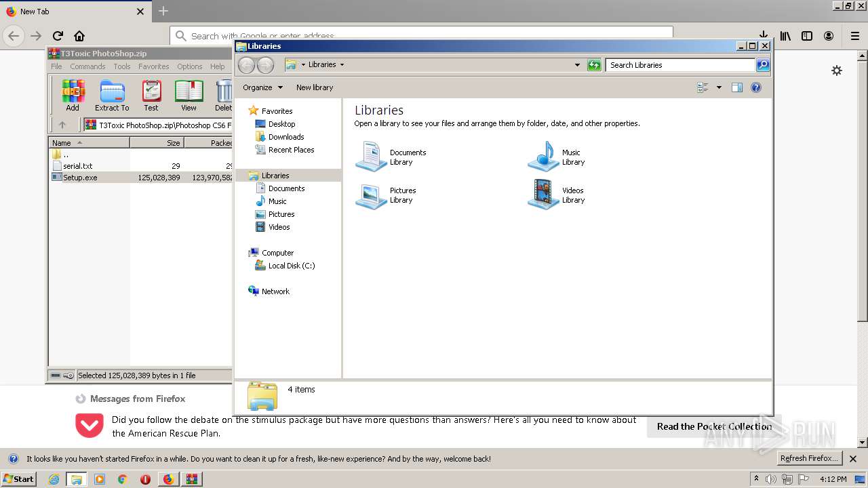Screen dimensions: 868x488
Task: Open the Music library icon
Action: (543, 157)
